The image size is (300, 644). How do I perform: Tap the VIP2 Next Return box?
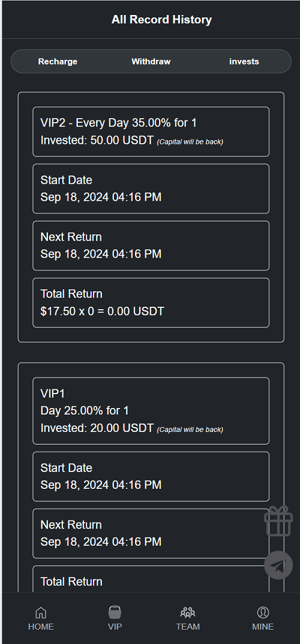[151, 246]
